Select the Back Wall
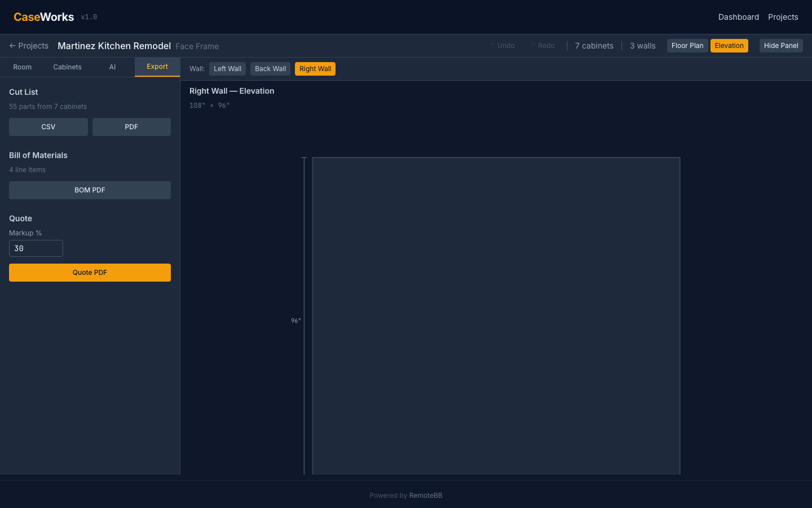 click(270, 68)
